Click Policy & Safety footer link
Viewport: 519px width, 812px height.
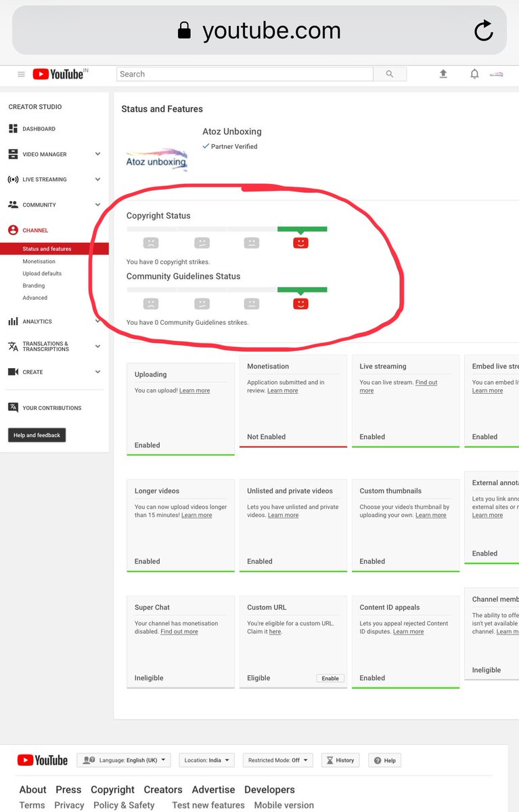(x=124, y=805)
